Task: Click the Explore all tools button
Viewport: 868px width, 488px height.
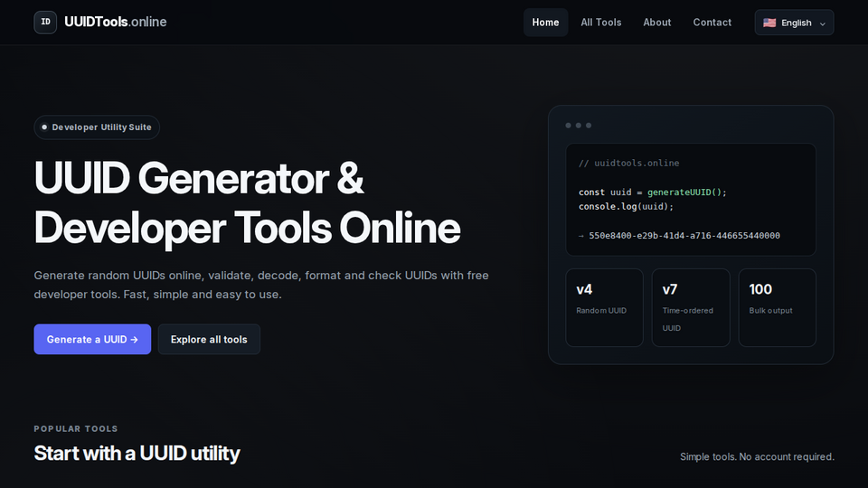Action: tap(209, 339)
